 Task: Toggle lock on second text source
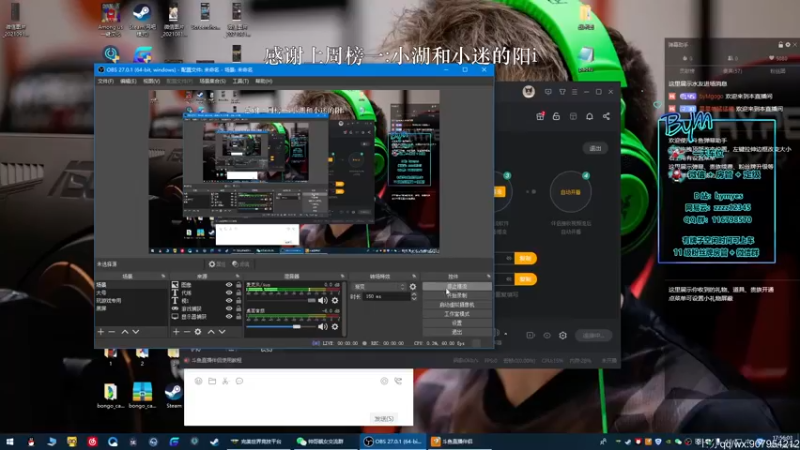click(x=238, y=293)
